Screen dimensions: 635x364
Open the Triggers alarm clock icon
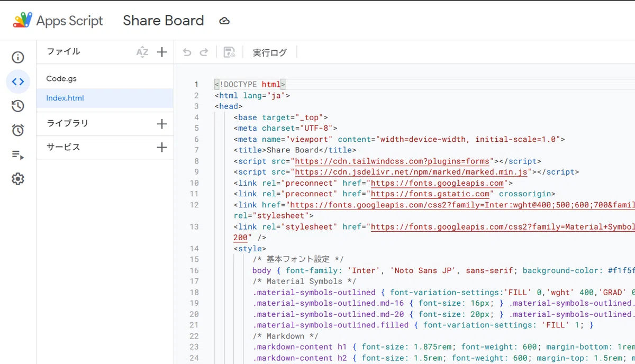click(x=18, y=130)
